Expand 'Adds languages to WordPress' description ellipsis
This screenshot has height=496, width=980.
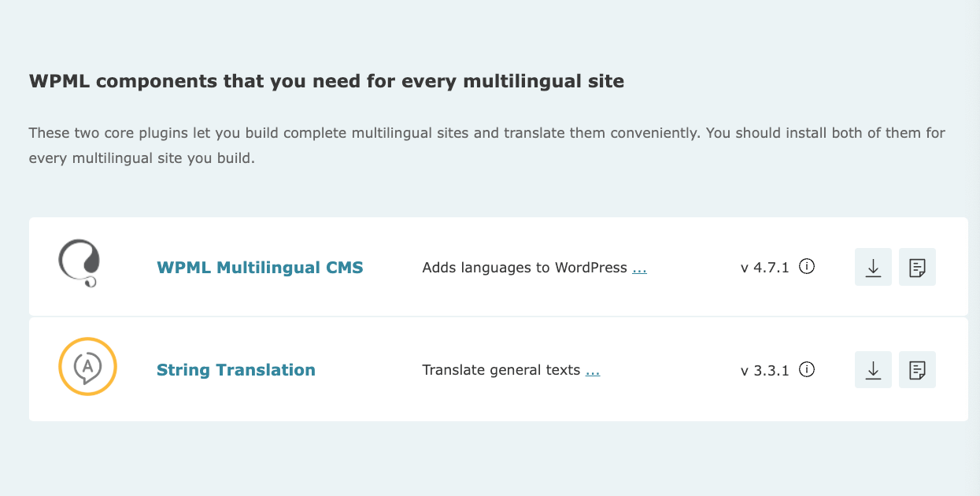click(x=639, y=268)
